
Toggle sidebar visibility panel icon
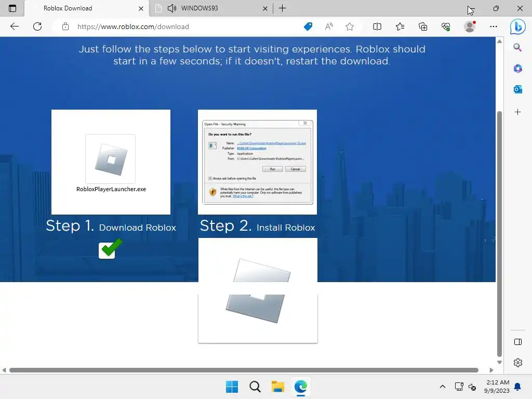point(518,342)
